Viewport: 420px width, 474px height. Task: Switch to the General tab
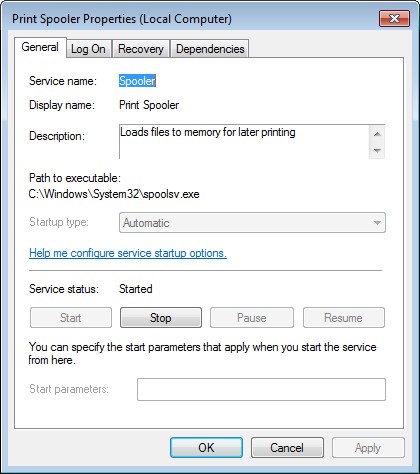point(40,47)
